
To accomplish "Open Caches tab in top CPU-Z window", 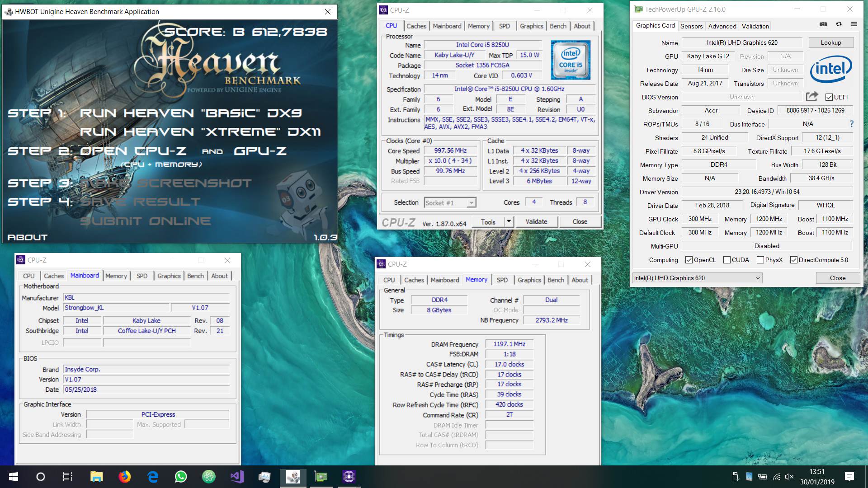I will click(416, 26).
